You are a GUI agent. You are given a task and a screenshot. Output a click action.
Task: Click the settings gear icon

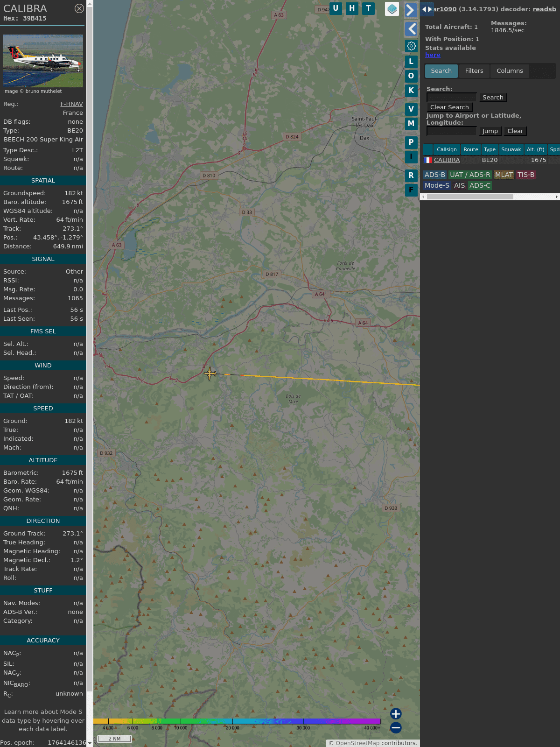tap(411, 46)
